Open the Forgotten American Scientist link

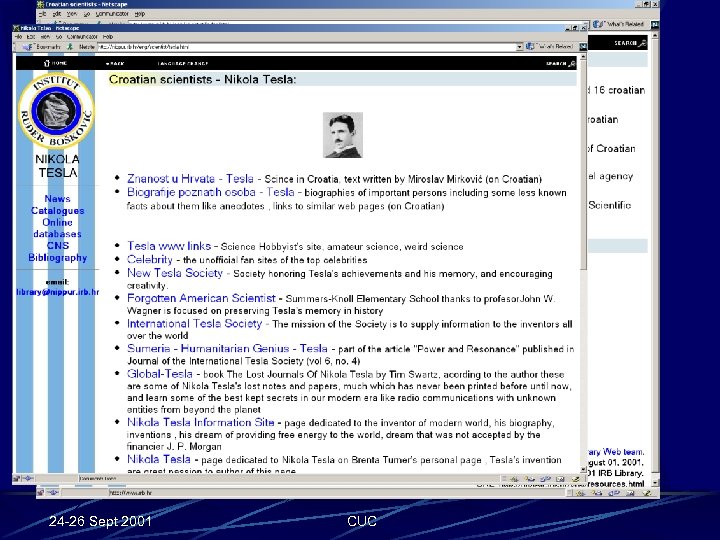pyautogui.click(x=201, y=298)
